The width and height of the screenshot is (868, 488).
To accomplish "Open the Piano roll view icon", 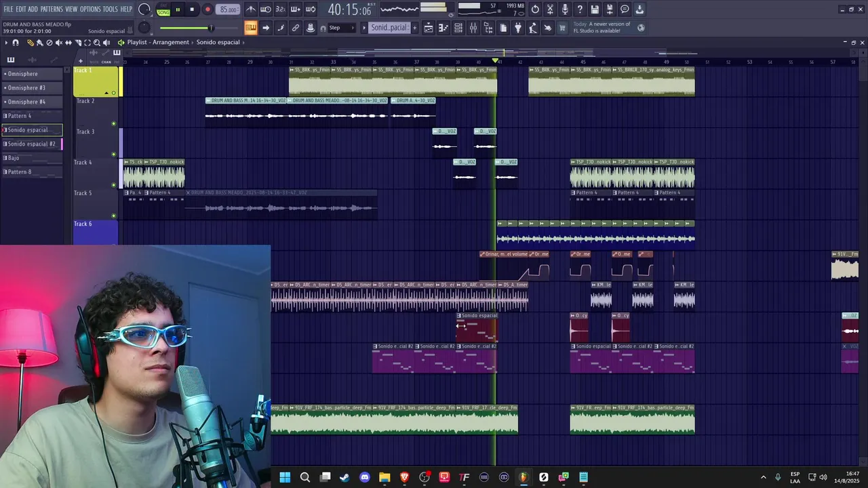I will point(443,28).
